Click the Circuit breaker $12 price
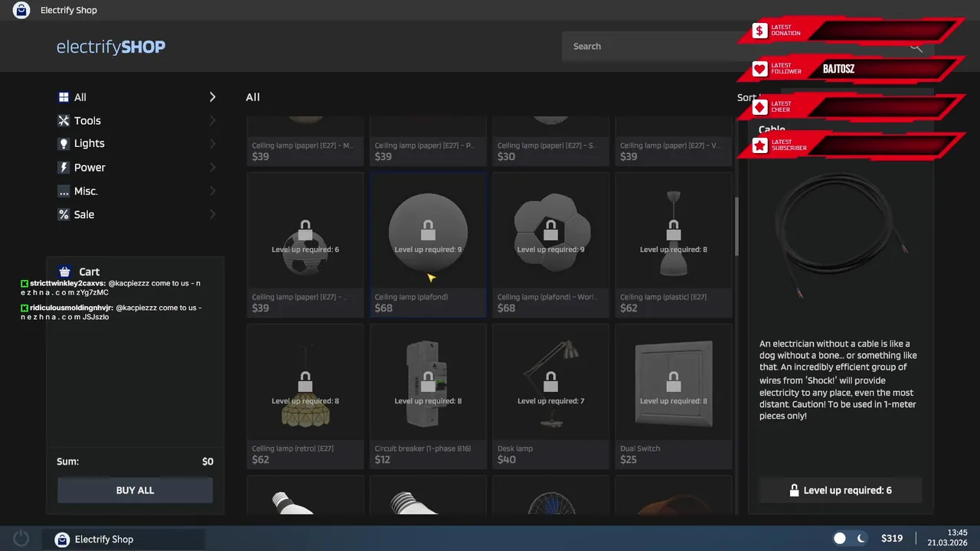 [x=383, y=460]
